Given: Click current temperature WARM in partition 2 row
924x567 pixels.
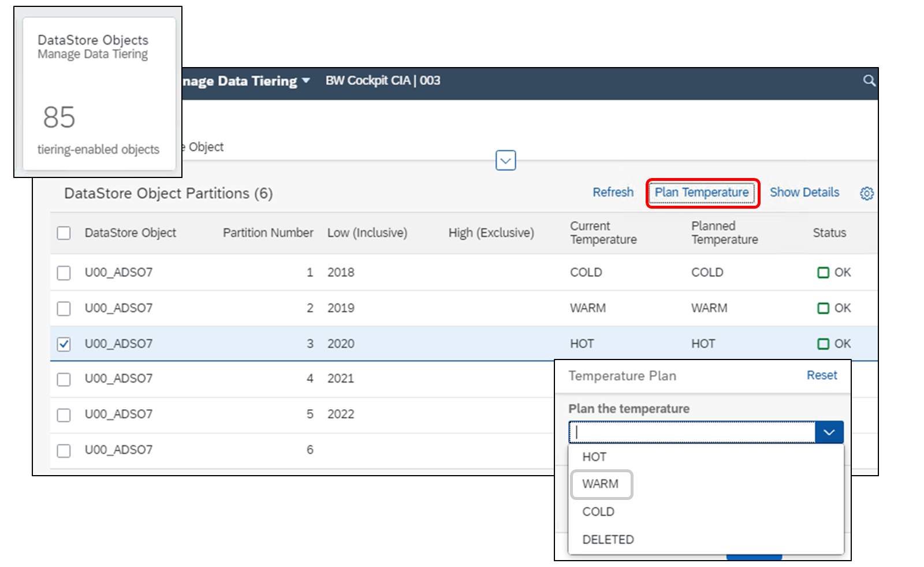Looking at the screenshot, I should [588, 308].
